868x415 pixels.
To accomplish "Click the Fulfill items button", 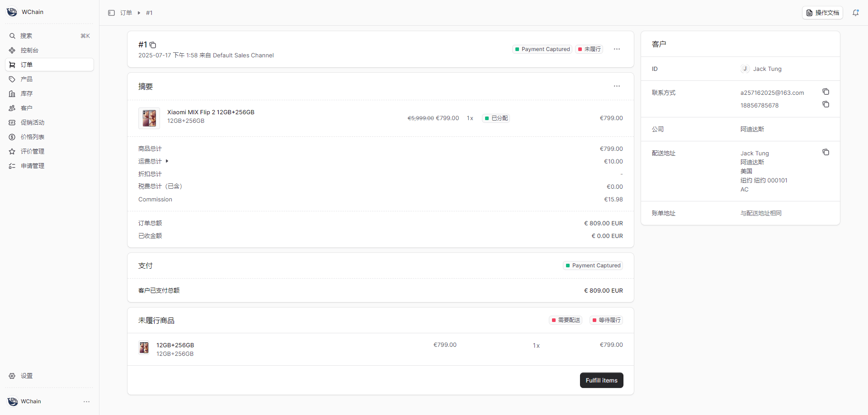I will (x=601, y=380).
